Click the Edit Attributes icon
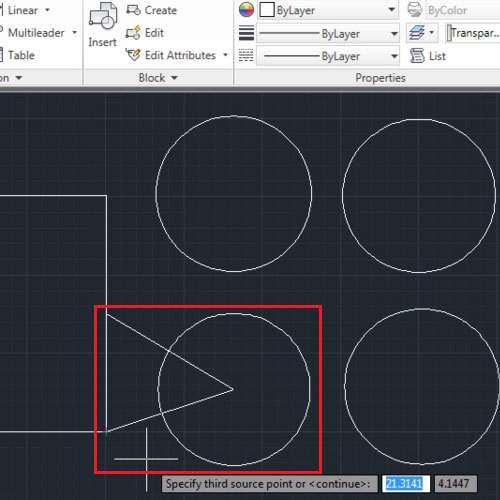500x500 pixels. 133,55
